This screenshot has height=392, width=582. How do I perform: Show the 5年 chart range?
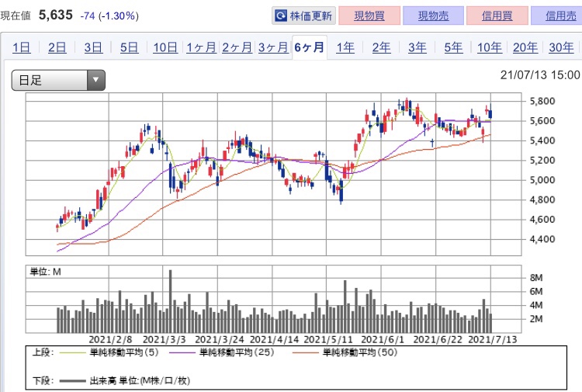(453, 47)
